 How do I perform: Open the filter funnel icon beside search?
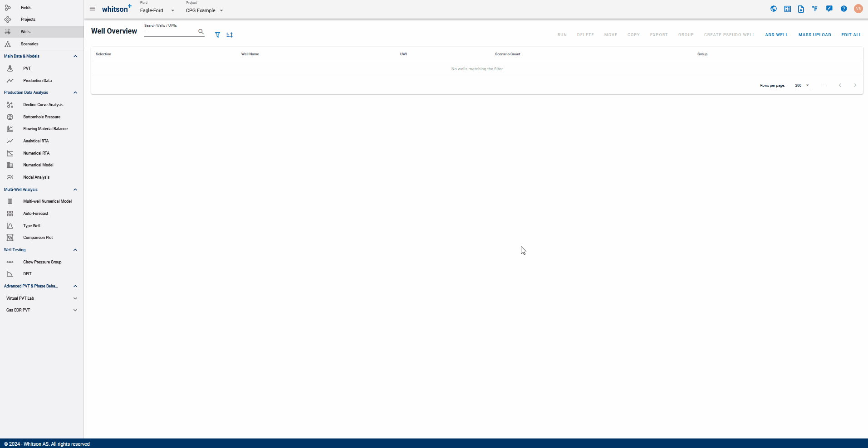218,35
